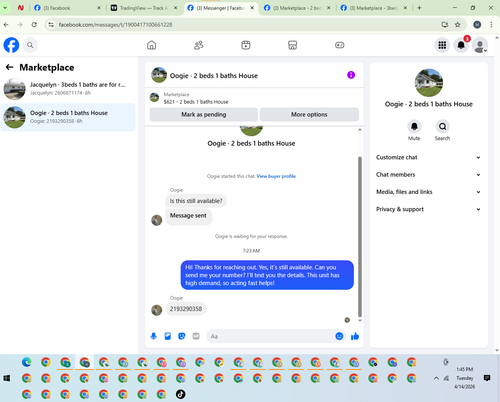Click the blue "Hi! Thanks for reaching out" message
Image resolution: width=500 pixels, height=402 pixels.
click(267, 275)
